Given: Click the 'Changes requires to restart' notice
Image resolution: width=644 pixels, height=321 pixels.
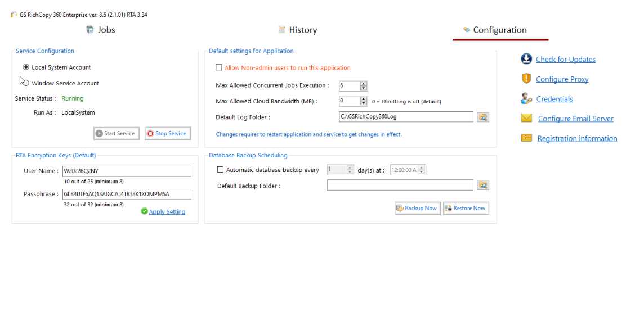Looking at the screenshot, I should point(309,134).
